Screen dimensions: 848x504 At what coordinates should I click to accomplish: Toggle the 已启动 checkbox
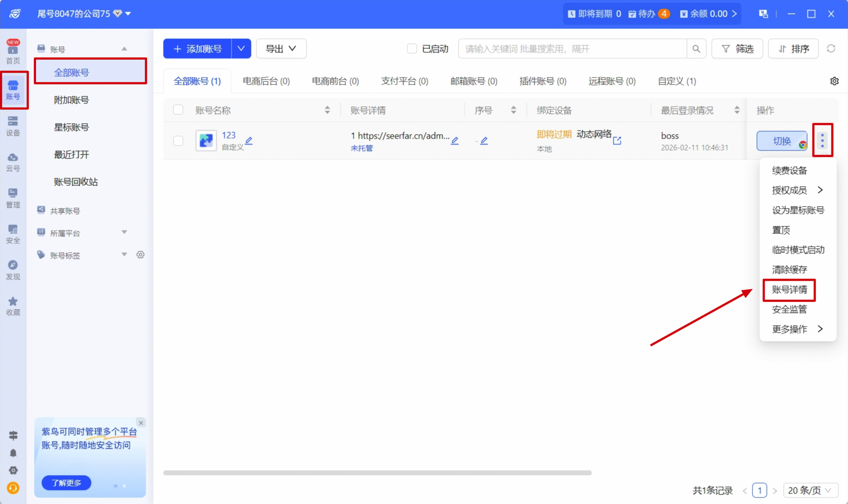pos(412,49)
